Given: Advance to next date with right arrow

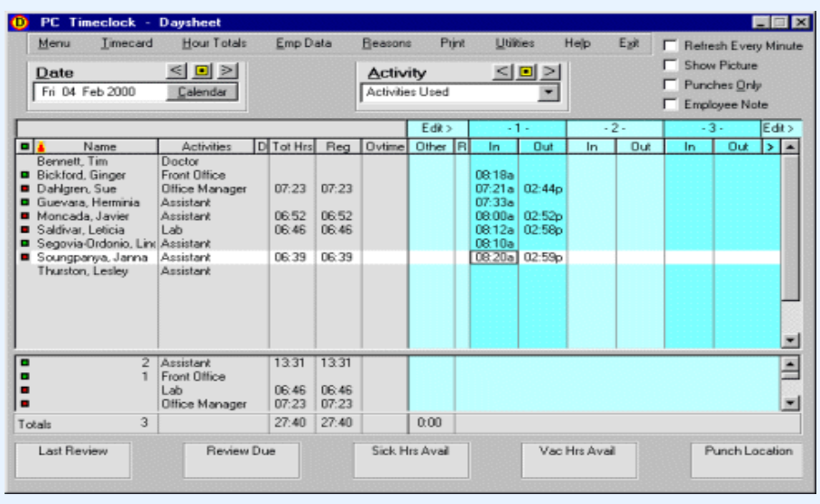Looking at the screenshot, I should (227, 70).
